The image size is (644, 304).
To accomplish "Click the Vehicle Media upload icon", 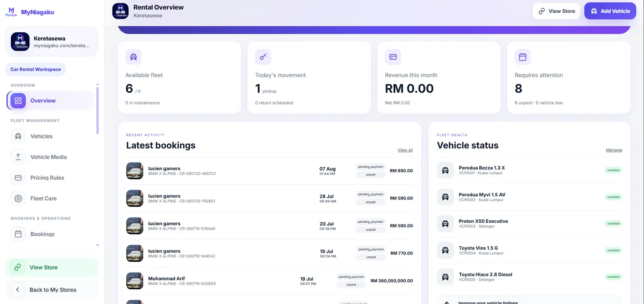I will pyautogui.click(x=18, y=157).
